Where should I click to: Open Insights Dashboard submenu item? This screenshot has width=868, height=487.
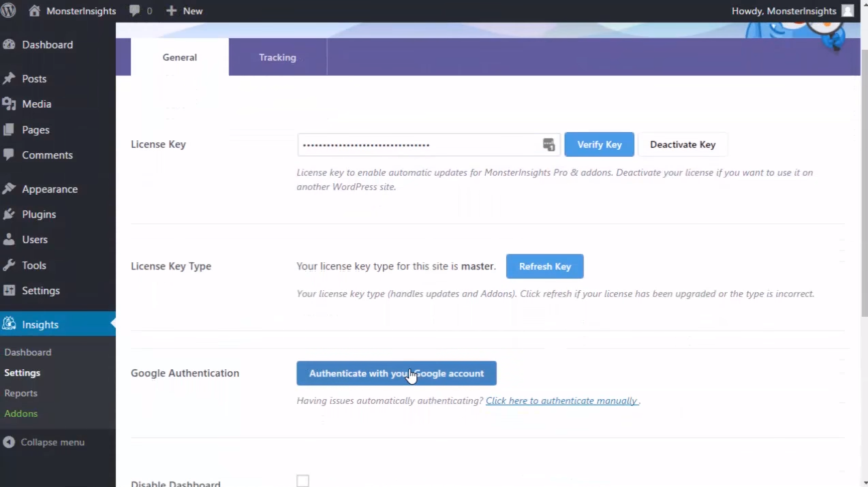click(28, 352)
